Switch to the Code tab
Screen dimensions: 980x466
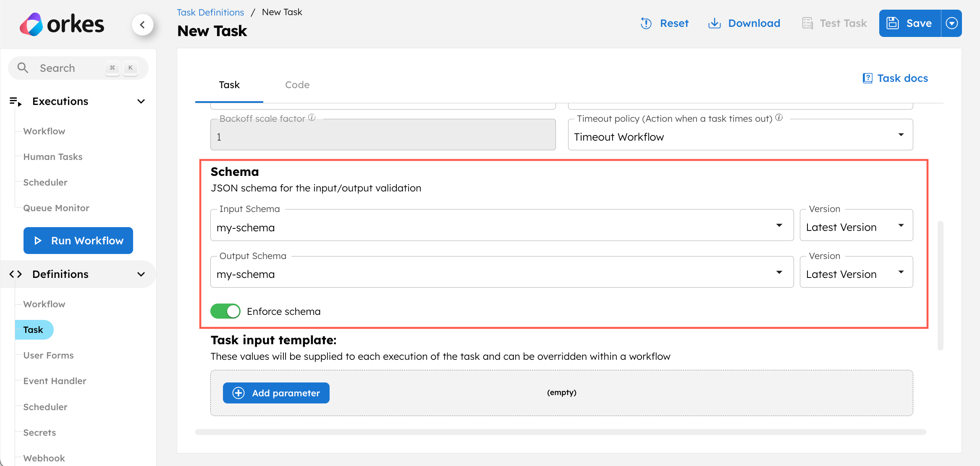coord(297,84)
